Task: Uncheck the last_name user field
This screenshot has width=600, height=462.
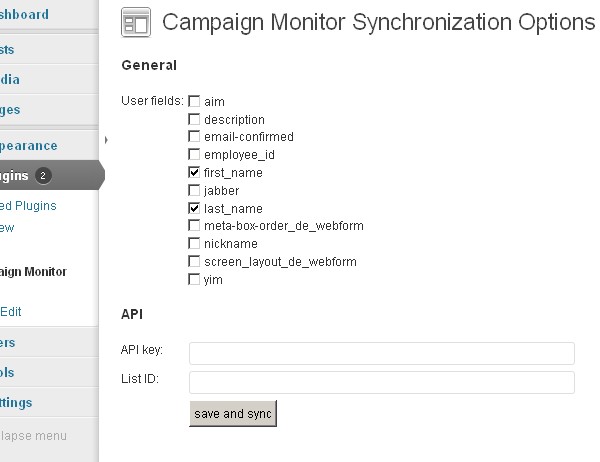Action: (194, 209)
